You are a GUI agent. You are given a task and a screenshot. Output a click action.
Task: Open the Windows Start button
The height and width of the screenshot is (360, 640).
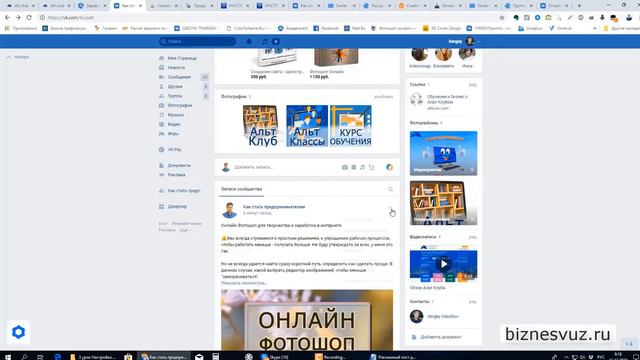(x=8, y=356)
